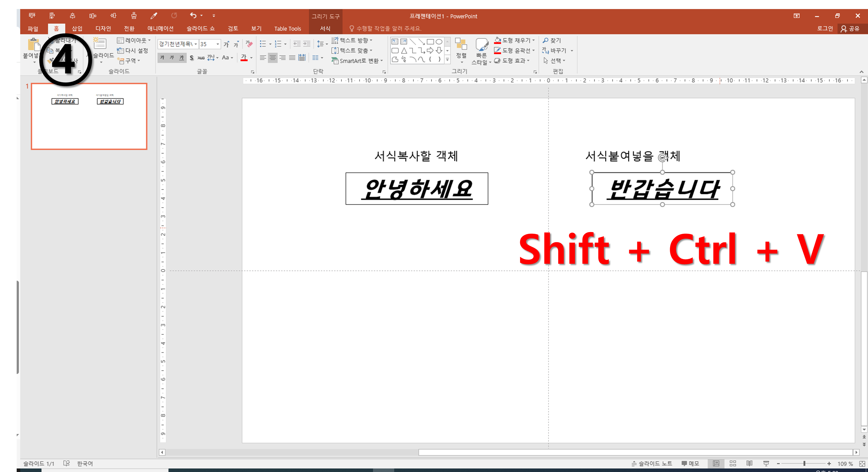Screen dimensions: 868x472
Task: Select the oval shape in shapes gallery
Action: (439, 42)
